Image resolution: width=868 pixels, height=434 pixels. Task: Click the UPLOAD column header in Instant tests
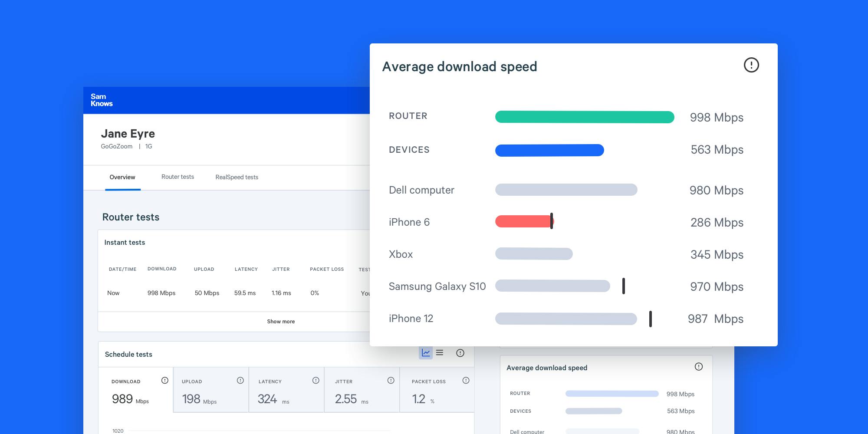tap(204, 269)
